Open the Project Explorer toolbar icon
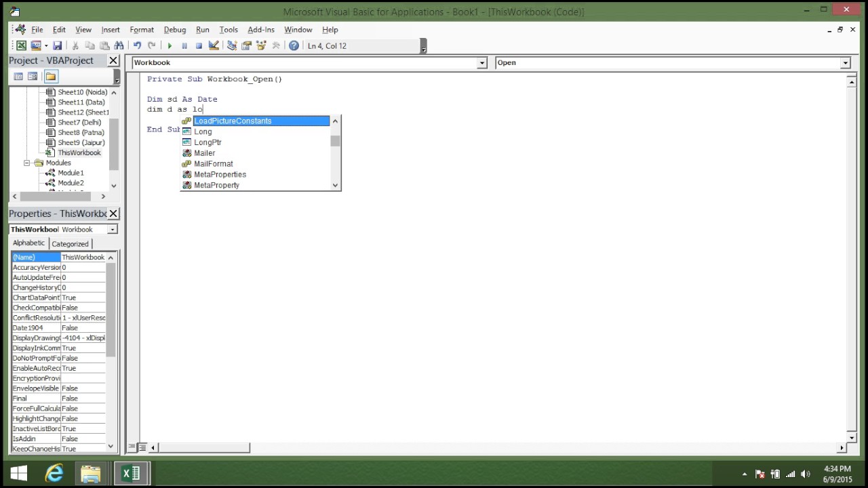 [x=232, y=45]
